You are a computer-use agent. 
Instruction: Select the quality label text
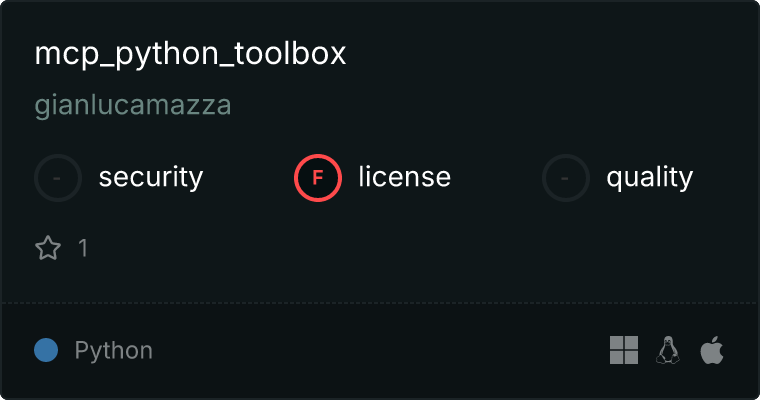pos(649,178)
